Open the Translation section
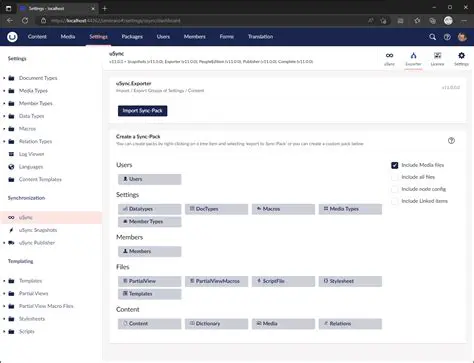Image resolution: width=474 pixels, height=363 pixels. 260,37
